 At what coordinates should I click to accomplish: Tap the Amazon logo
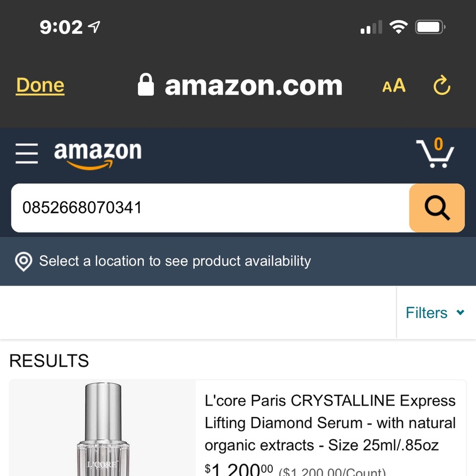coord(98,156)
